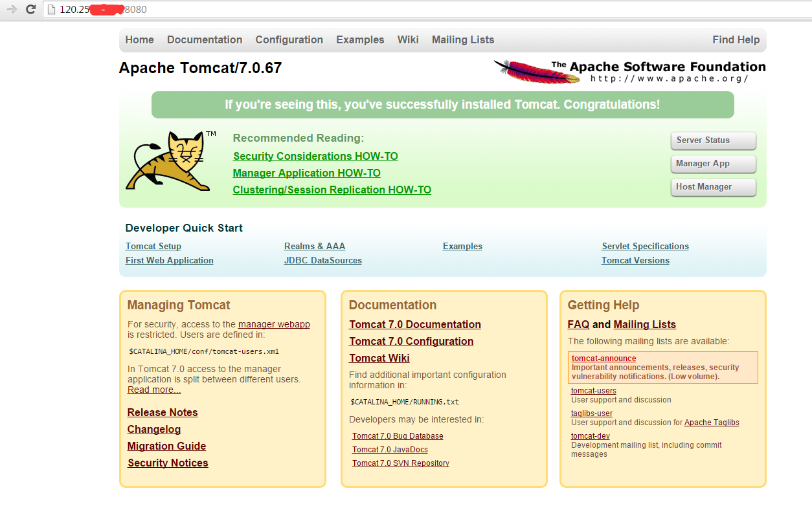Reload the page with the refresh icon

coord(30,10)
